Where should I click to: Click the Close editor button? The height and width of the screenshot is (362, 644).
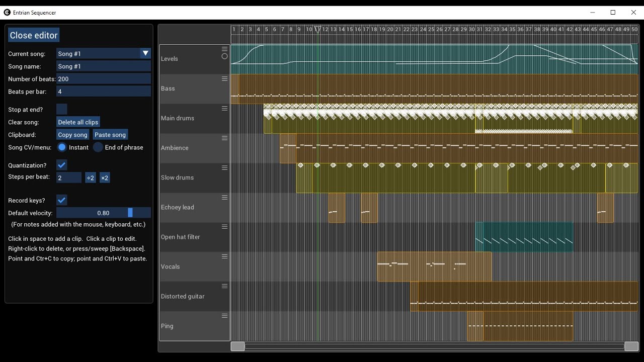tap(34, 35)
